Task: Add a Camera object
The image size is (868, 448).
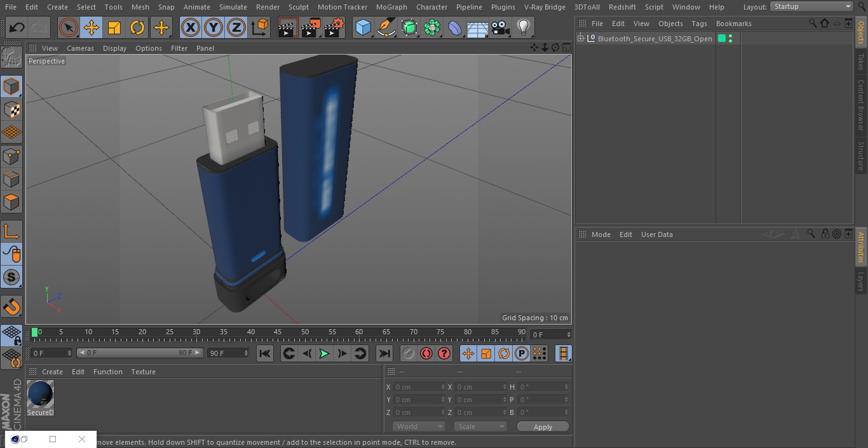Action: [501, 27]
